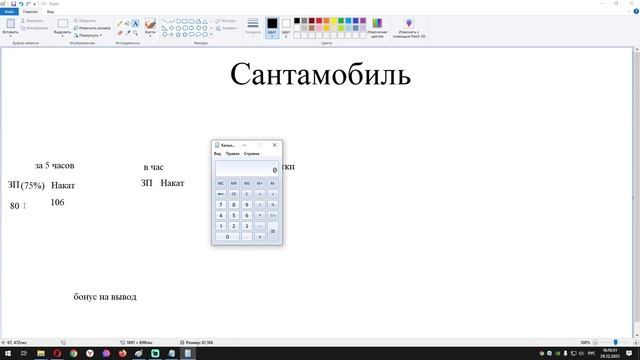
Task: Click the number 5 on Calculator
Action: click(233, 215)
